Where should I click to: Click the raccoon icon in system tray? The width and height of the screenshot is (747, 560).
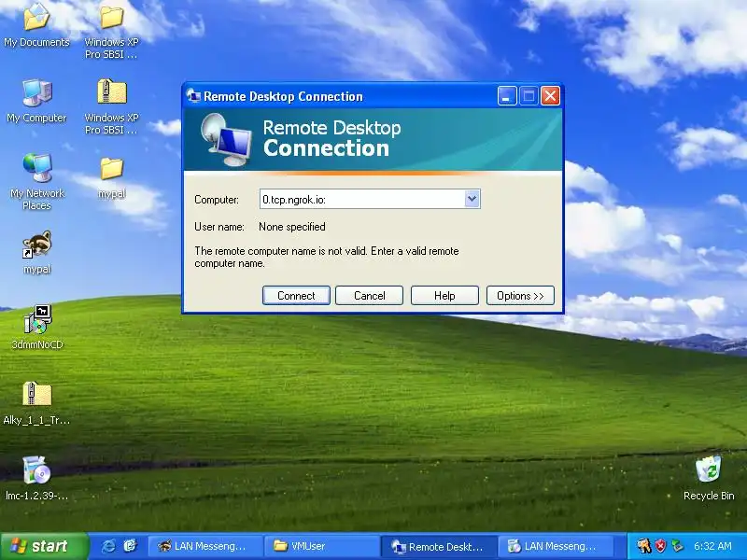(x=643, y=546)
